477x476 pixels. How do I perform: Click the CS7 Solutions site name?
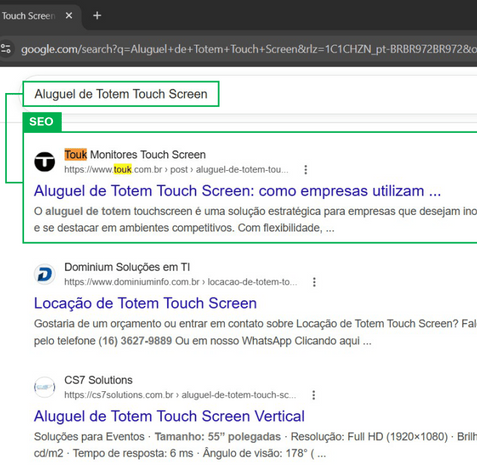(x=98, y=380)
